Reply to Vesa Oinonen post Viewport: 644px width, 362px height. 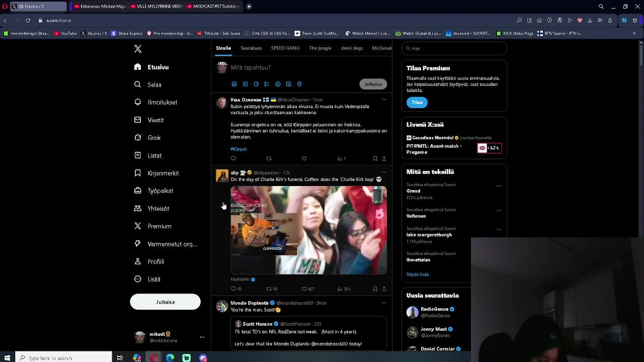click(x=233, y=158)
